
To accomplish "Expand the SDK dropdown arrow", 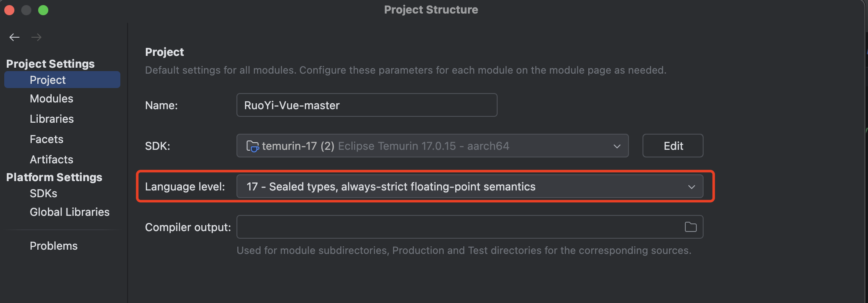I will click(x=617, y=146).
